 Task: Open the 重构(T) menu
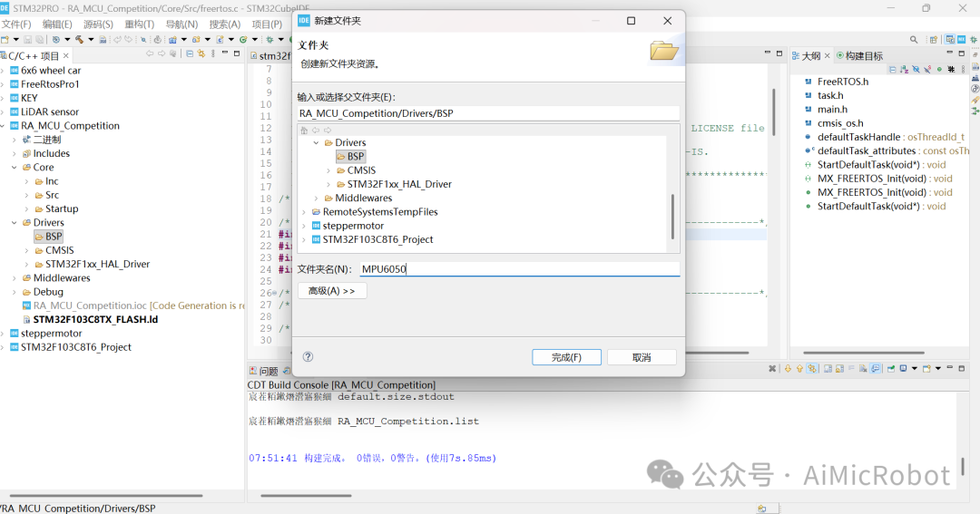pyautogui.click(x=140, y=24)
